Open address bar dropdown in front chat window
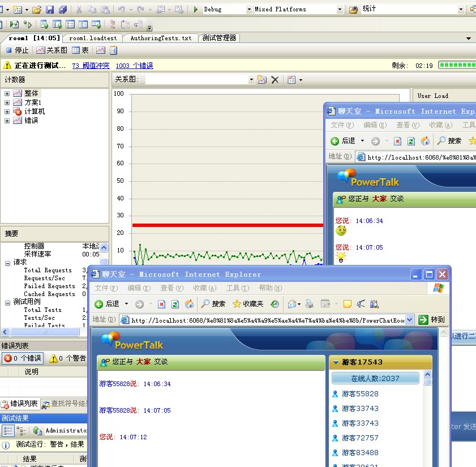The image size is (476, 467). pos(410,320)
